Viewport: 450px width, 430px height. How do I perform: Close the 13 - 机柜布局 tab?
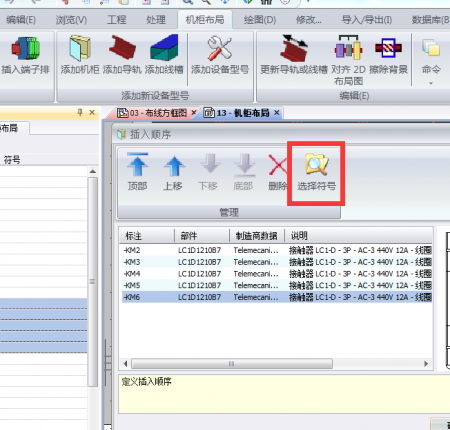click(277, 113)
